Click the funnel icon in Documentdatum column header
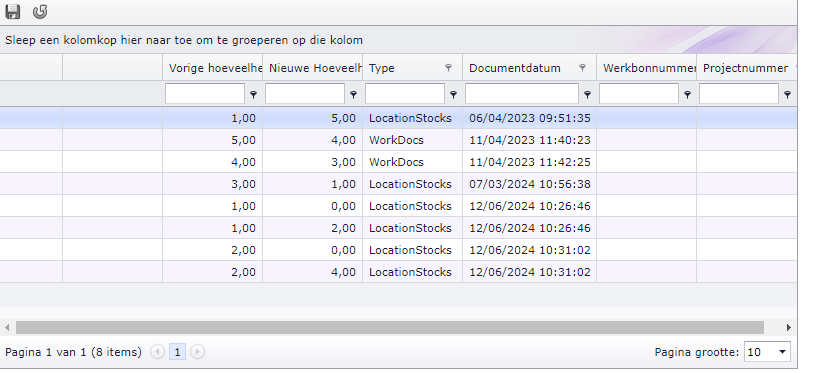This screenshot has height=373, width=814. tap(582, 68)
